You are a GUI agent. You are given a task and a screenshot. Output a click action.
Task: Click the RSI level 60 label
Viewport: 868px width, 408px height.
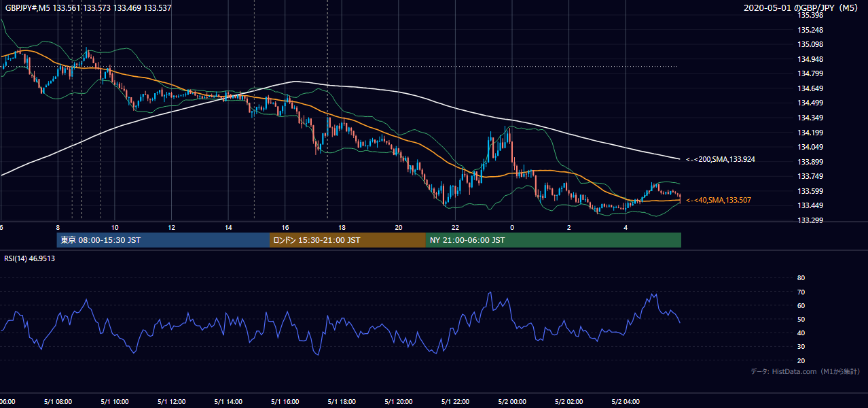(x=801, y=305)
